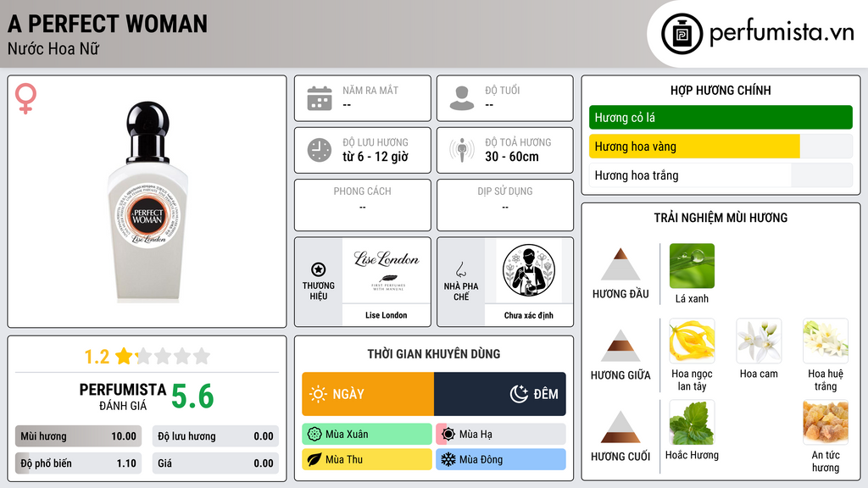The image size is (868, 488).
Task: Click the clock icon for Độ lưu hương
Action: 320,150
